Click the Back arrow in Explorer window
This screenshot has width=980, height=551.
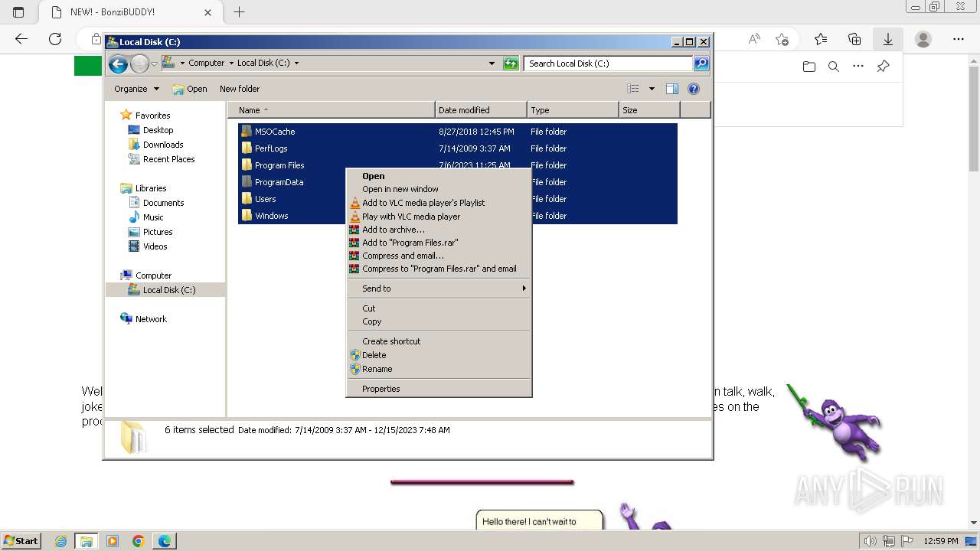click(118, 64)
